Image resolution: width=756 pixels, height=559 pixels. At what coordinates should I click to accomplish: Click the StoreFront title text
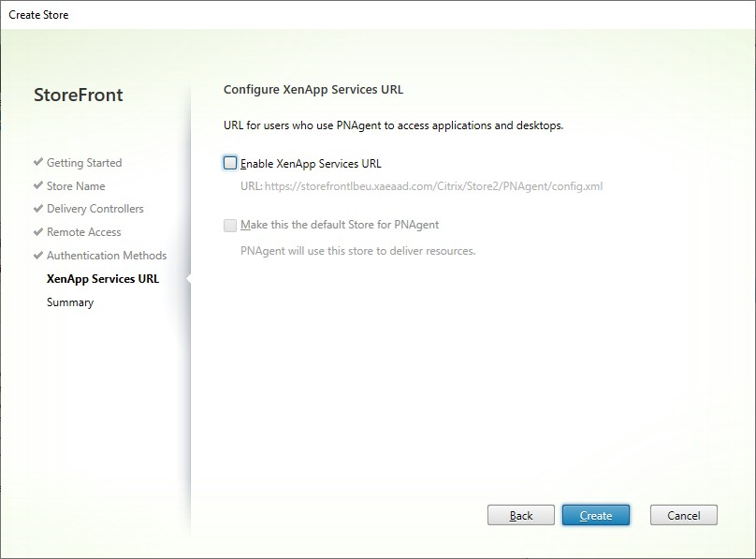pyautogui.click(x=78, y=95)
